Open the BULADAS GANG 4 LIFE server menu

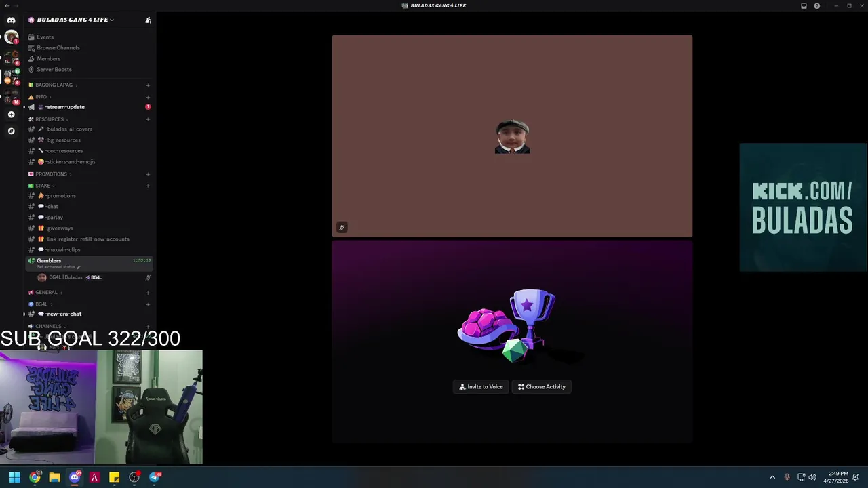pos(71,20)
